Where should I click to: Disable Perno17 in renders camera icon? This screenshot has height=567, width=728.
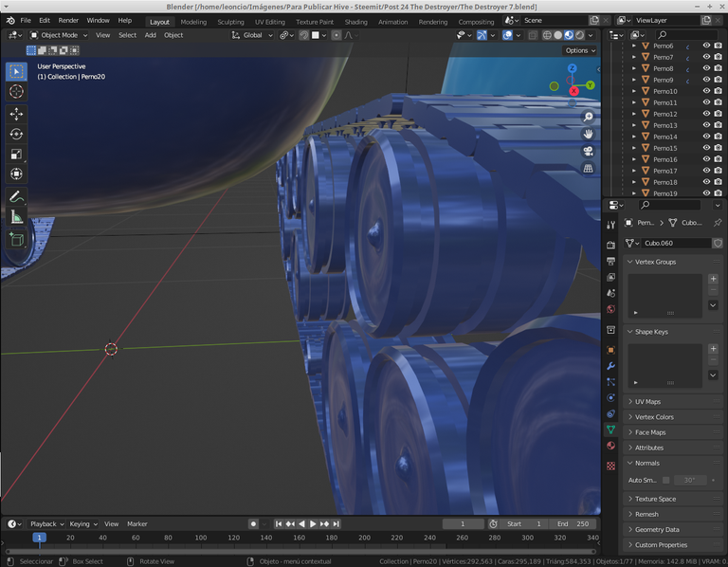719,171
